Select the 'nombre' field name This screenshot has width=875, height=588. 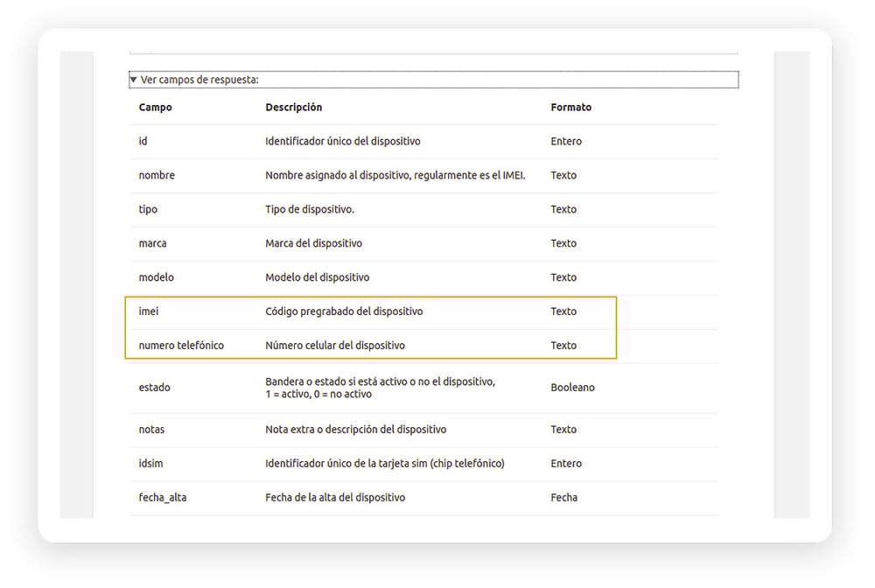pos(157,175)
